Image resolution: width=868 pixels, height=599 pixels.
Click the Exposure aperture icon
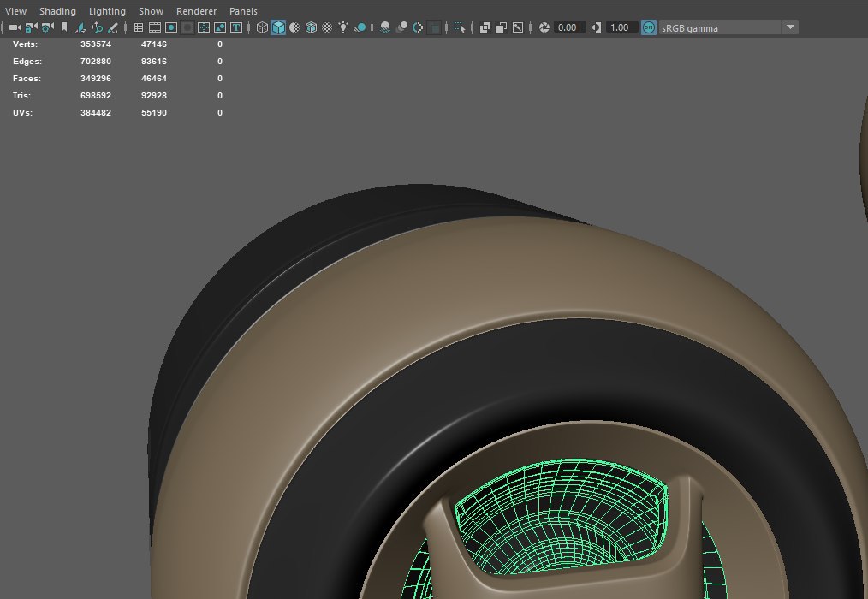tap(544, 27)
